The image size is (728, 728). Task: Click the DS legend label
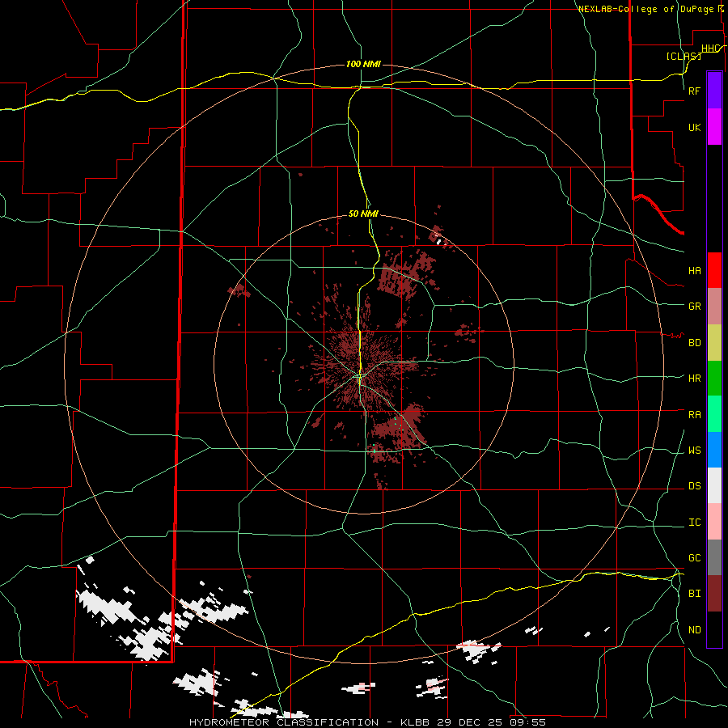coord(694,486)
